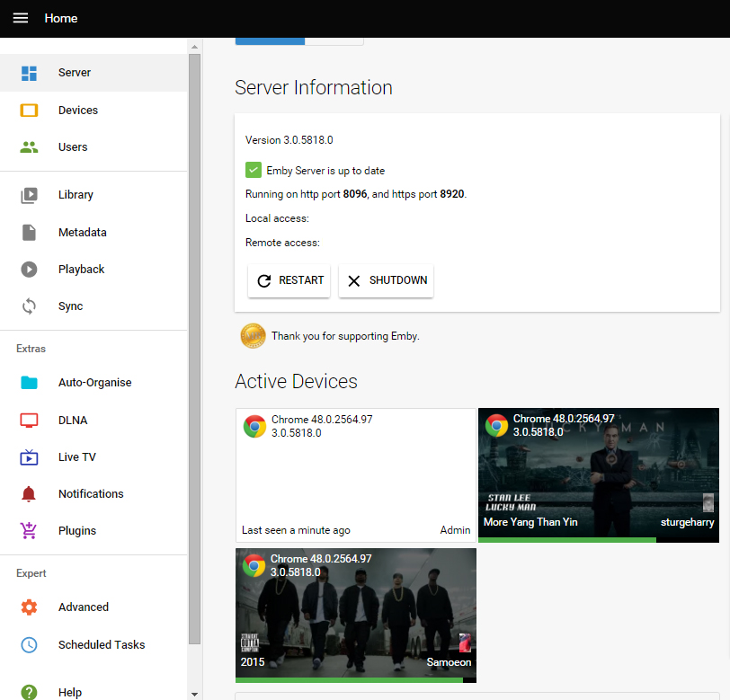
Task: Click the Library icon in sidebar
Action: [29, 195]
